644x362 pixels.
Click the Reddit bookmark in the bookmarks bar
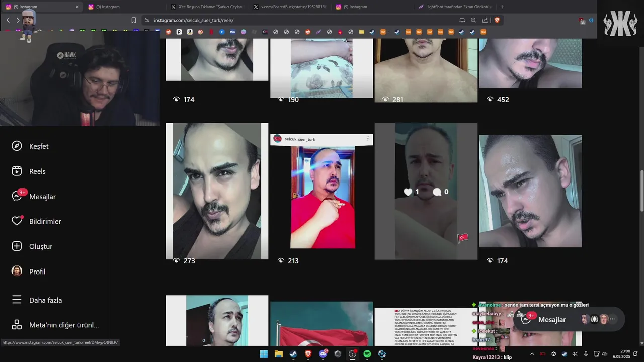168,32
